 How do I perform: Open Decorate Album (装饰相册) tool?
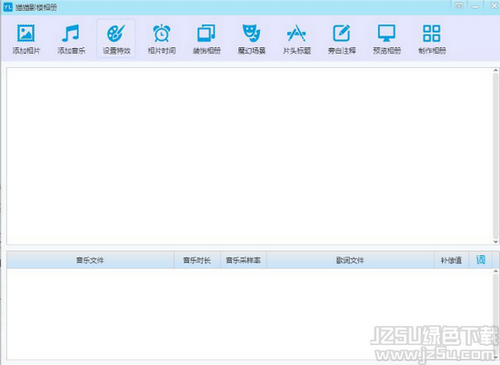[207, 39]
